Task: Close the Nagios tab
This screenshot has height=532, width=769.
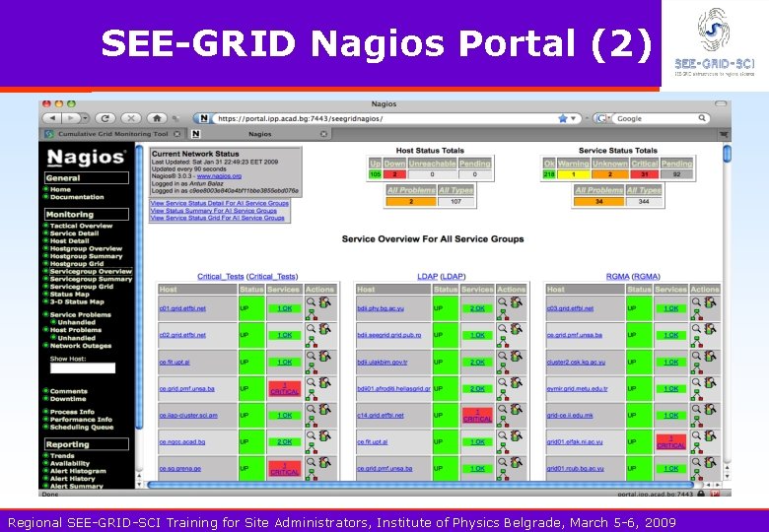Action: point(323,134)
